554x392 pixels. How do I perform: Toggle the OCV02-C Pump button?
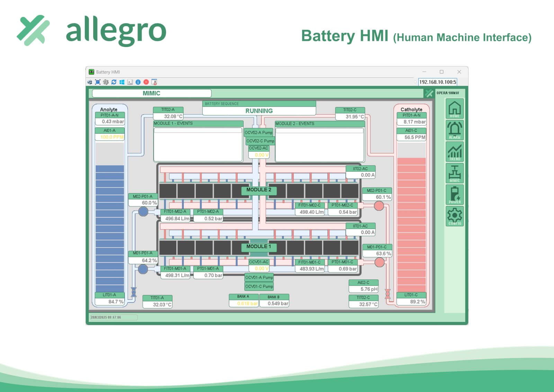(260, 141)
